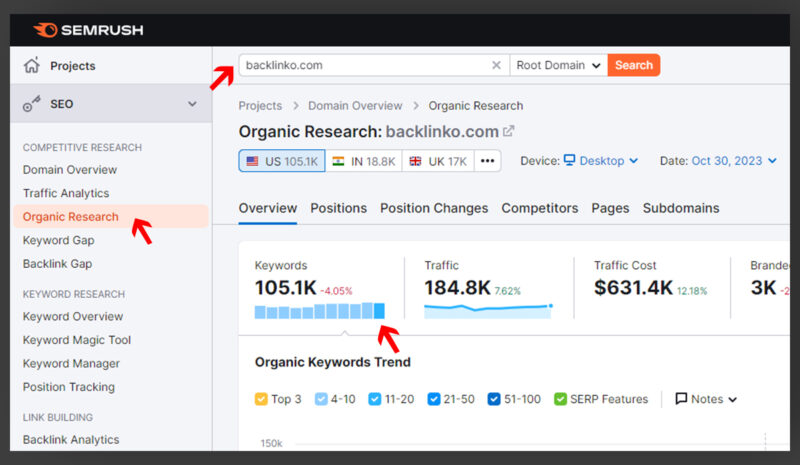This screenshot has height=465, width=800.
Task: Open Position Tracking in sidebar
Action: 69,387
